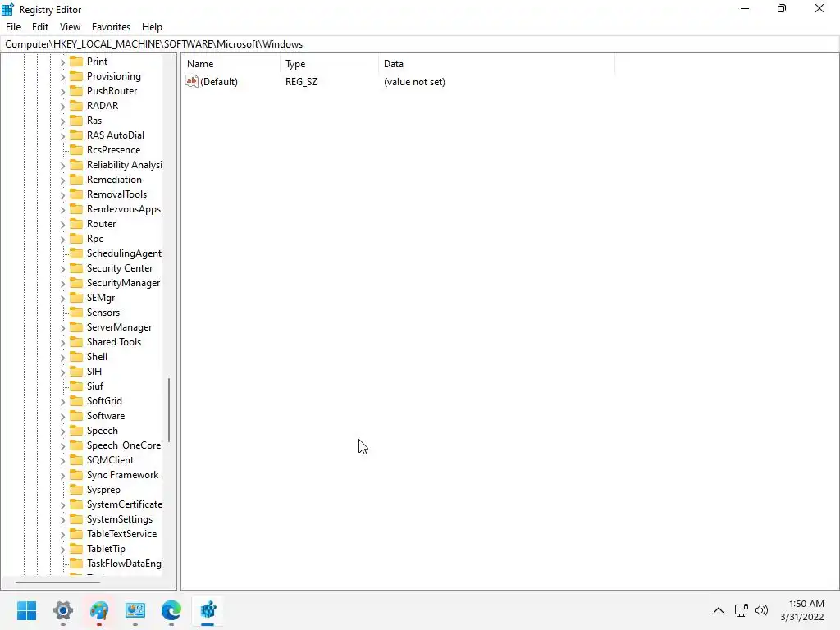The height and width of the screenshot is (630, 840).
Task: Select the TabletTip folder icon
Action: (x=76, y=549)
